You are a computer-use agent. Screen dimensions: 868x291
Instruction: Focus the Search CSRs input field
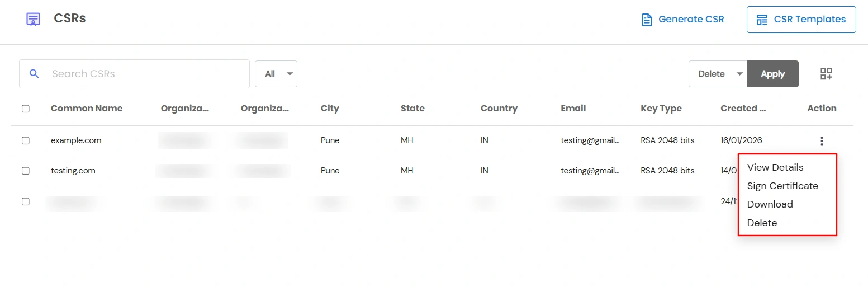click(134, 74)
